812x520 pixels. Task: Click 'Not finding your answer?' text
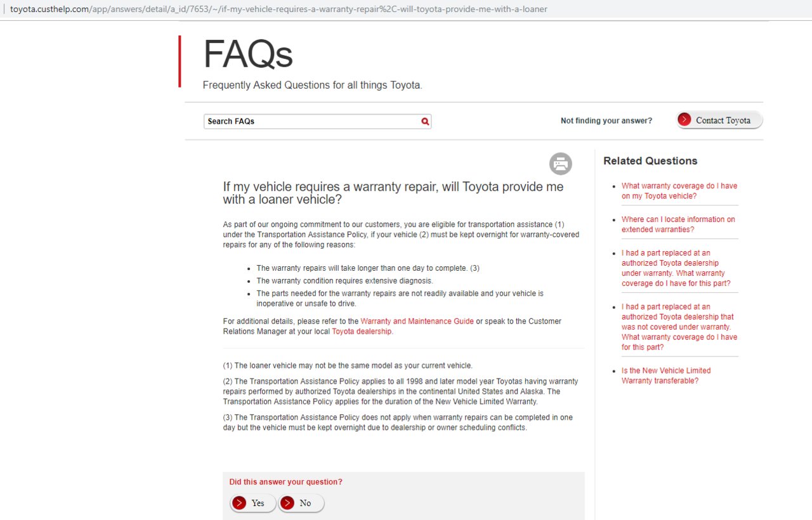pos(606,120)
